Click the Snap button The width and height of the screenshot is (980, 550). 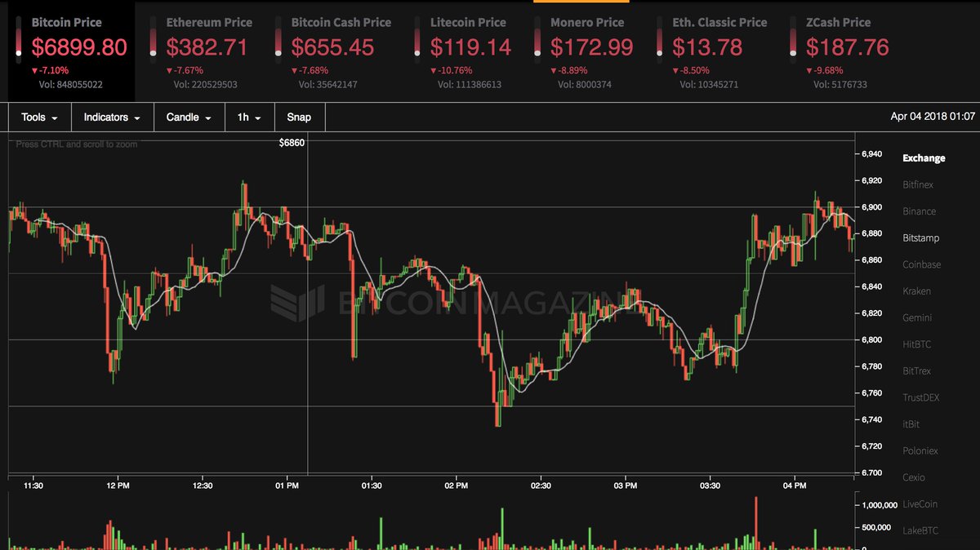click(299, 118)
